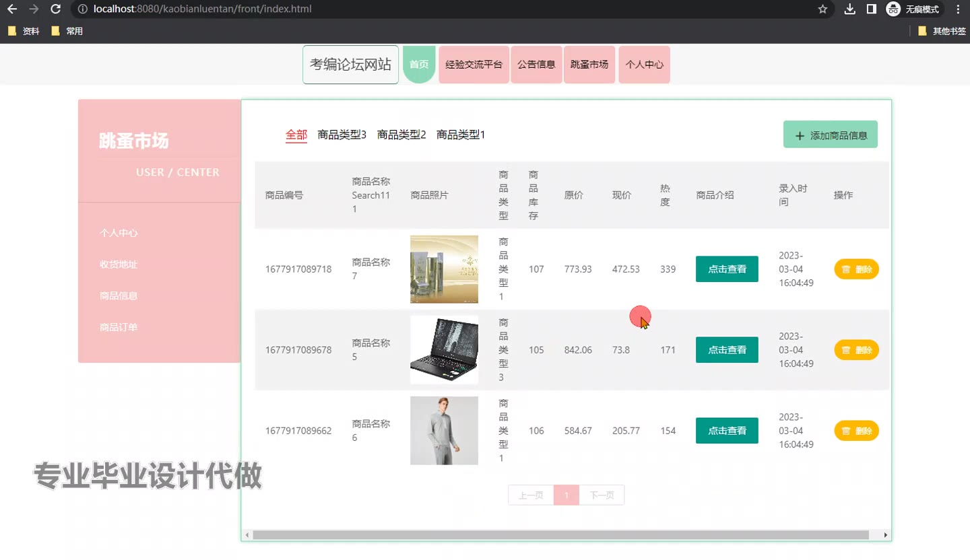Viewport: 970px width, 560px height.
Task: Go back with the browser back arrow
Action: pos(12,9)
